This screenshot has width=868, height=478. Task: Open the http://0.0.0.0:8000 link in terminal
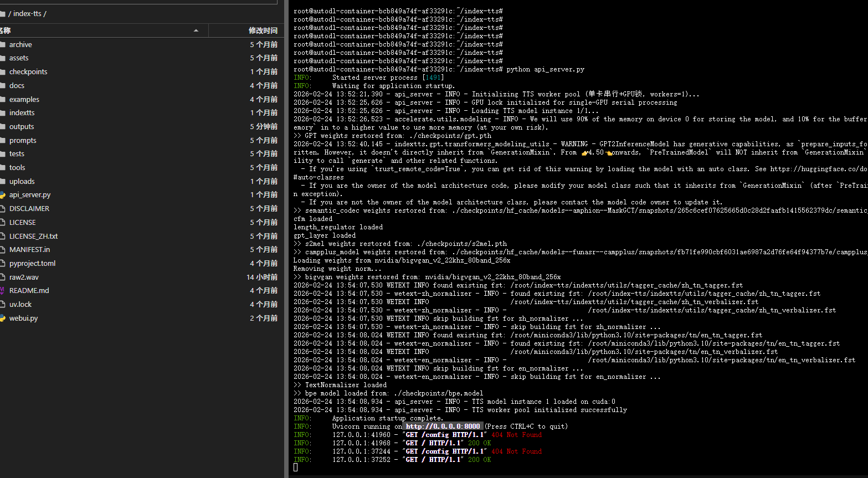[x=443, y=426]
